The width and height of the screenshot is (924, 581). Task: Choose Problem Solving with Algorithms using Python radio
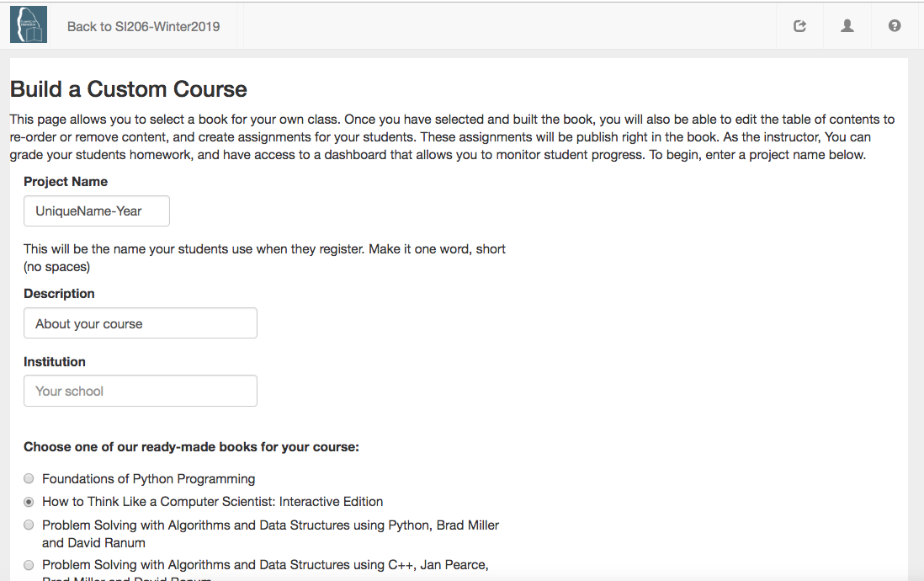pyautogui.click(x=29, y=525)
